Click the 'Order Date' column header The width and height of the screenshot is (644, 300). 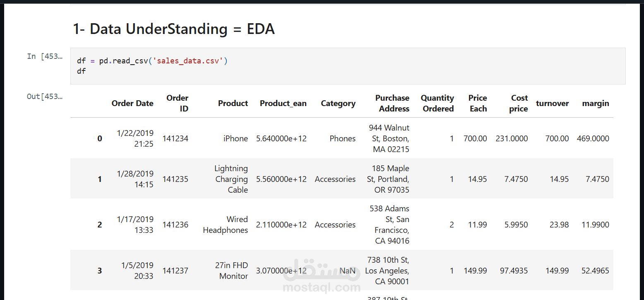132,103
